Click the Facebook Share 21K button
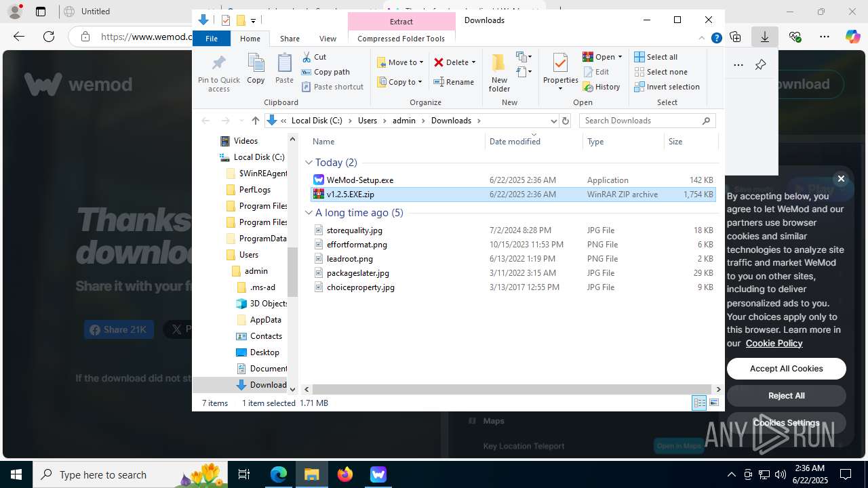Viewport: 868px width, 488px height. (119, 330)
